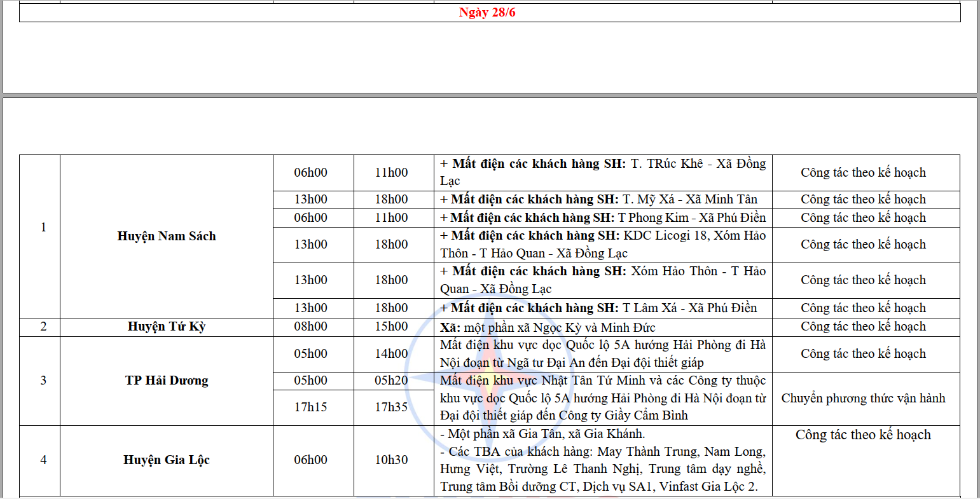Click "Công tác theo kế hoạch" in T. TRúc Khê row
The image size is (980, 499).
[864, 173]
